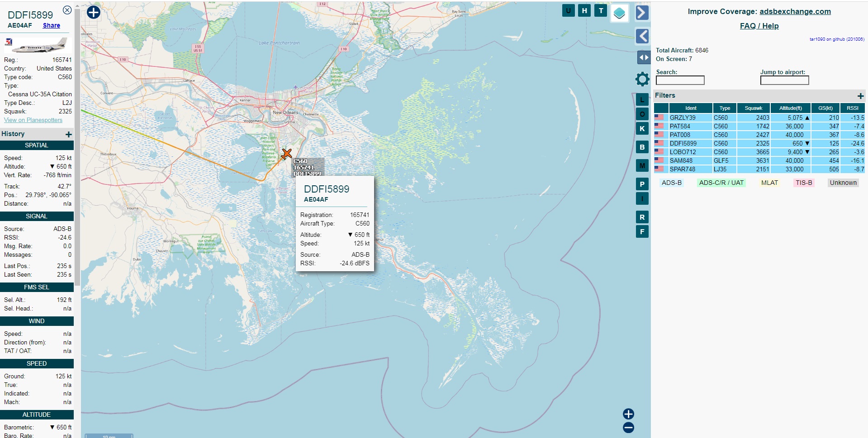Toggle the O map button
This screenshot has height=438, width=868.
pos(642,114)
